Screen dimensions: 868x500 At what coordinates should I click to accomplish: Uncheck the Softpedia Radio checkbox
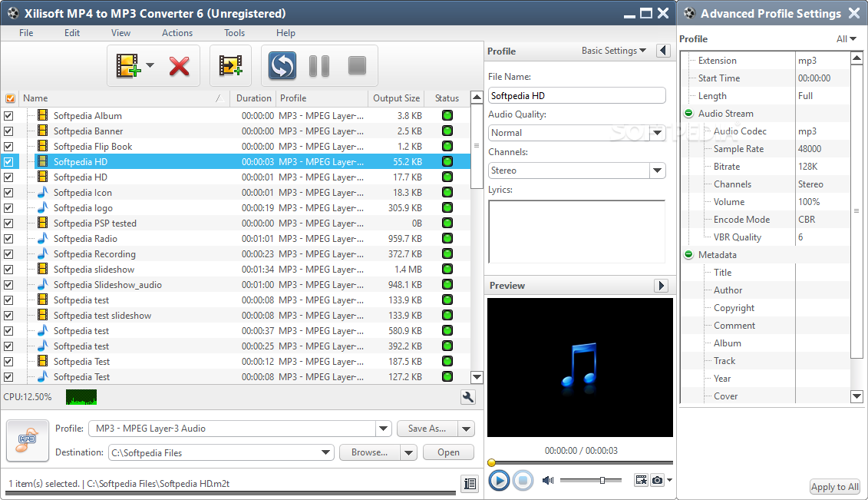[8, 239]
